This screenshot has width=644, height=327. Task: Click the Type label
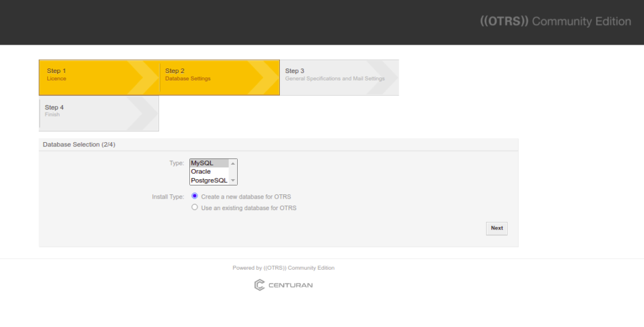(x=177, y=163)
